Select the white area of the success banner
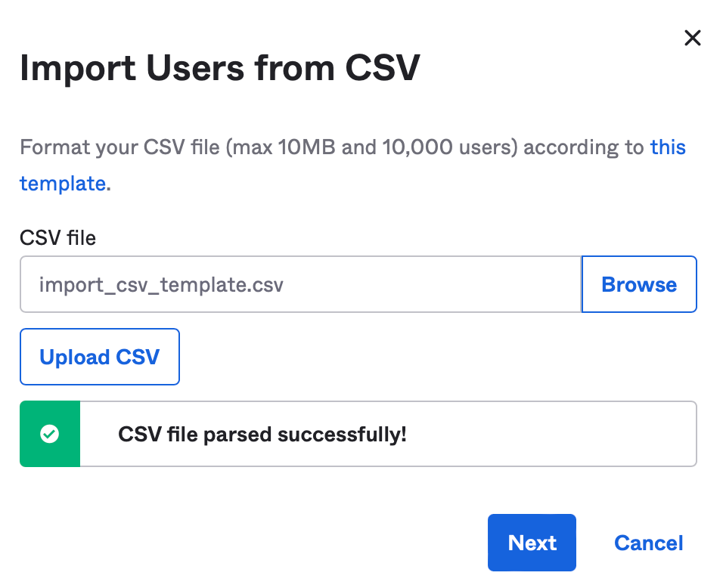The width and height of the screenshot is (723, 588). point(552,435)
